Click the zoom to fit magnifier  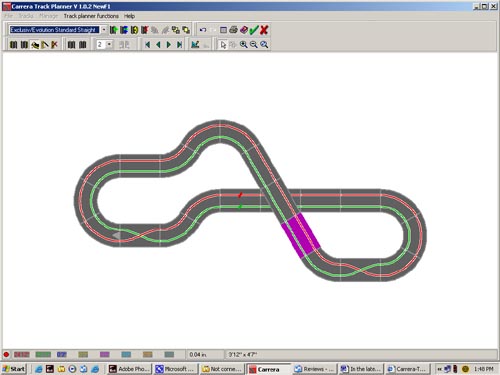(x=264, y=44)
